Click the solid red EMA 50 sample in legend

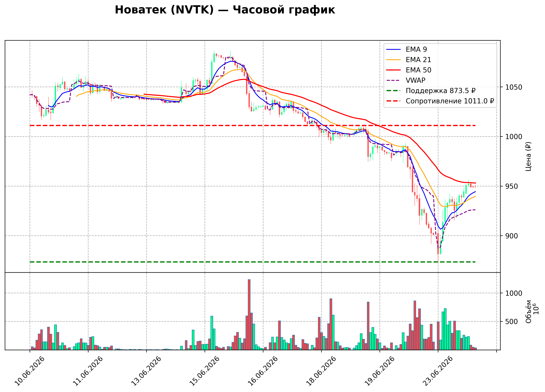(393, 70)
